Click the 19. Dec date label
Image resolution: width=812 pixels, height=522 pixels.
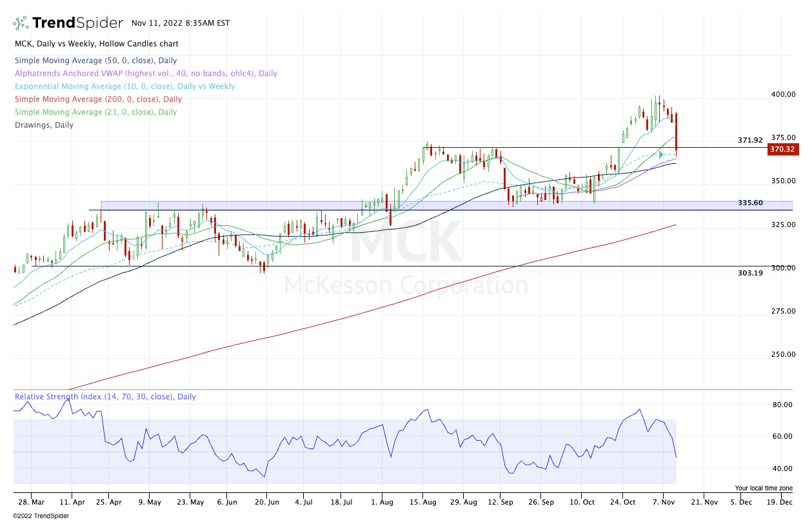[780, 501]
